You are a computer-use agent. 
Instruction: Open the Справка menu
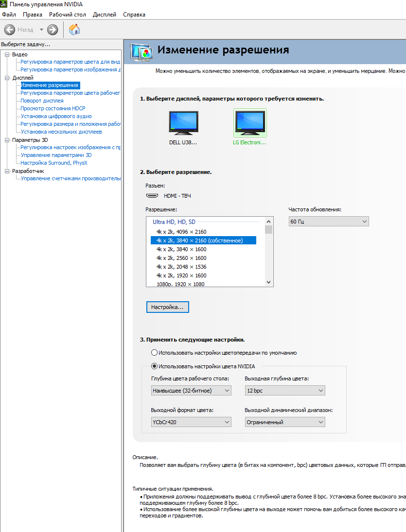pyautogui.click(x=134, y=15)
